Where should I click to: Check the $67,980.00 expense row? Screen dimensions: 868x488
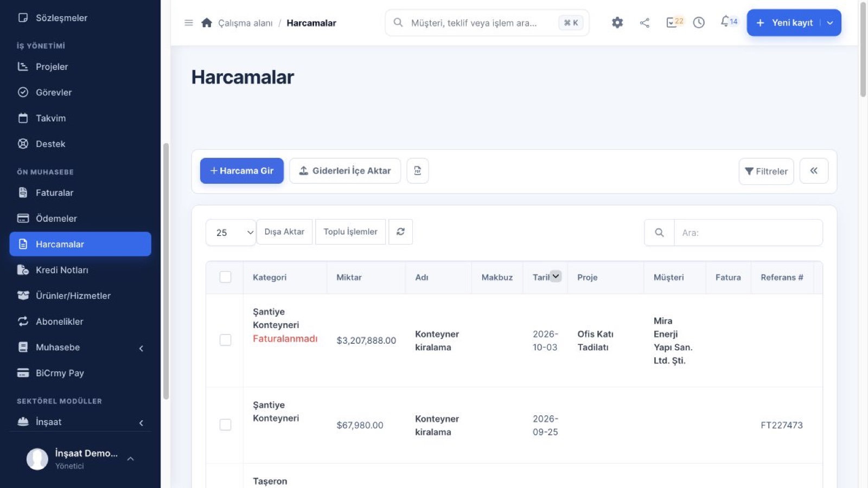pyautogui.click(x=226, y=425)
